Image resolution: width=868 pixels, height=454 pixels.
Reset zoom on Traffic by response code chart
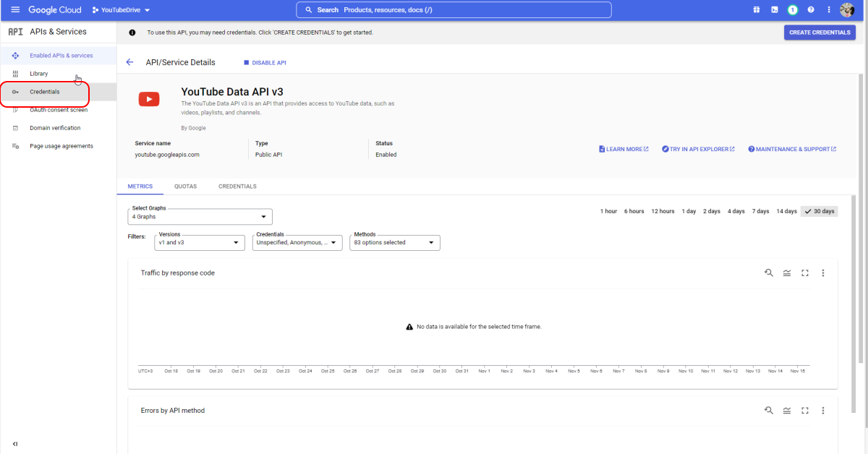(769, 273)
